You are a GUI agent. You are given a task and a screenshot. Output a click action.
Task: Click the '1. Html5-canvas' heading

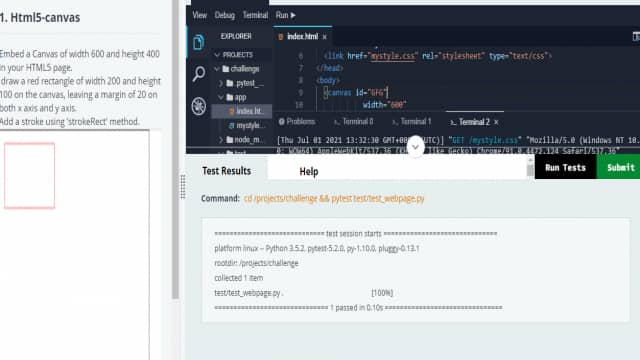[x=40, y=18]
